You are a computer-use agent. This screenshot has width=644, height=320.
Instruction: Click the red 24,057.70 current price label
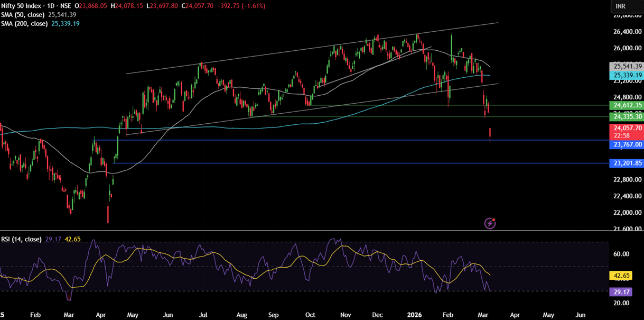pos(628,128)
